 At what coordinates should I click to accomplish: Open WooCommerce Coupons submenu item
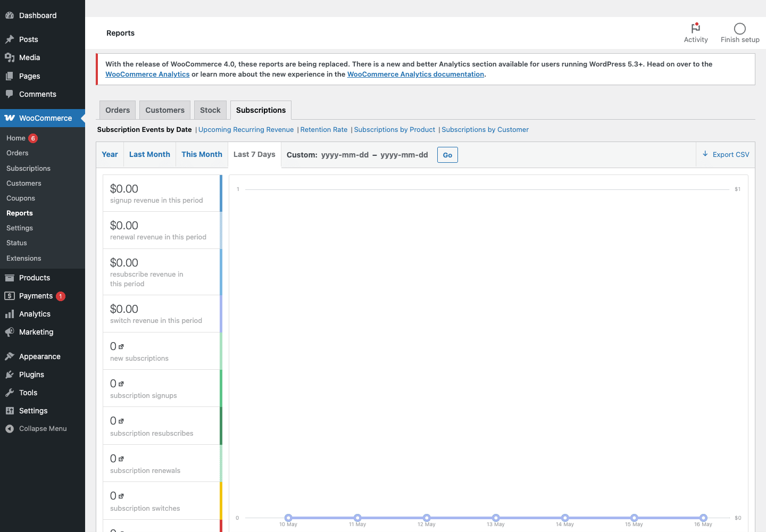pos(21,198)
